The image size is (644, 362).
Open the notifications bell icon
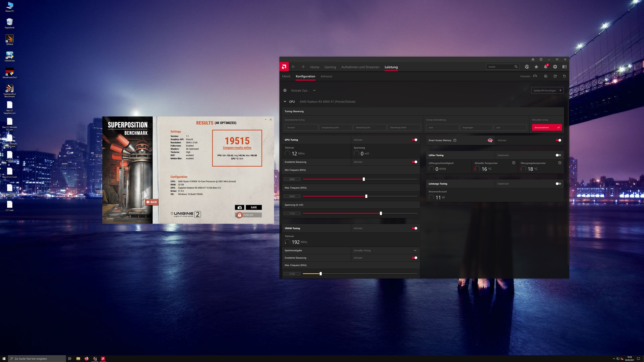(x=546, y=67)
